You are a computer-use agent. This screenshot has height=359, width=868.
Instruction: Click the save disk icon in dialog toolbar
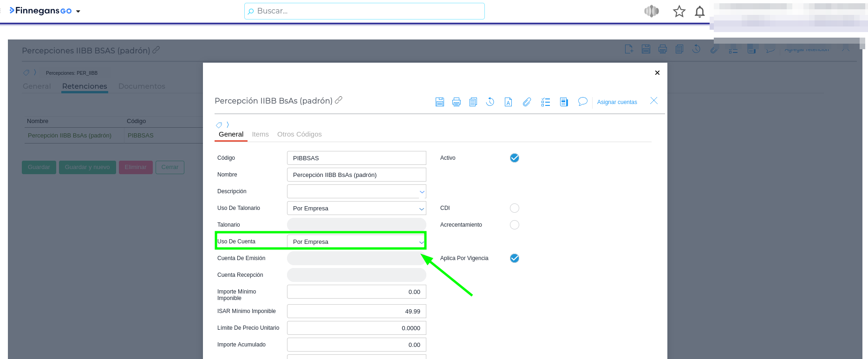click(x=439, y=102)
